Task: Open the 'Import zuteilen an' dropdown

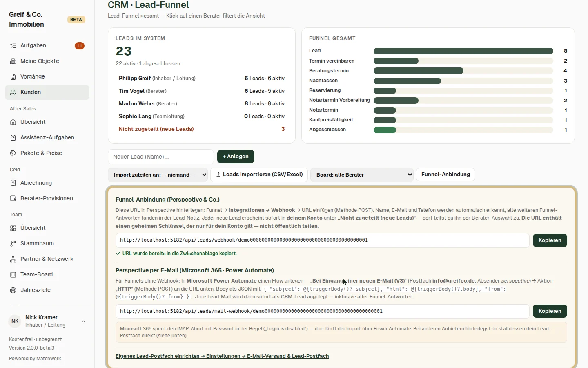Action: pyautogui.click(x=158, y=175)
